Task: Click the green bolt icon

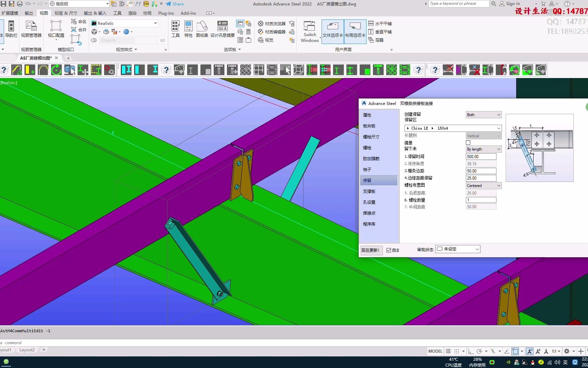Action: point(378,70)
